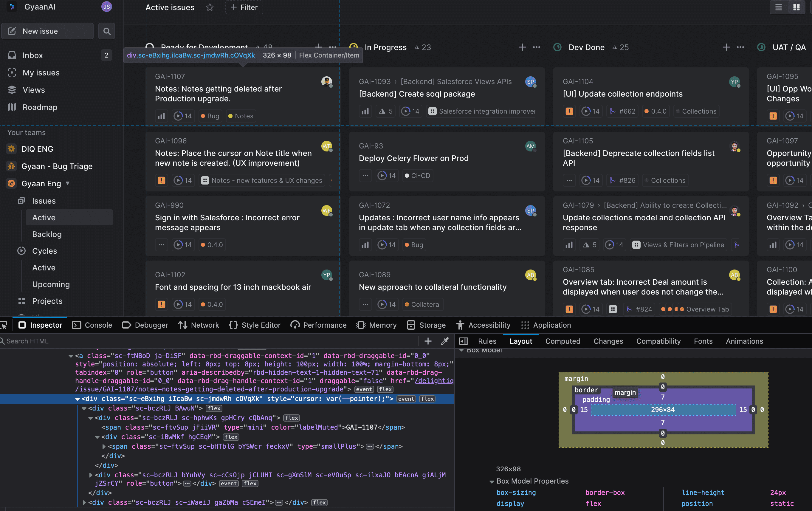812x511 pixels.
Task: Expand the sc-iWaeiJ gaZbMa div node
Action: pyautogui.click(x=84, y=502)
